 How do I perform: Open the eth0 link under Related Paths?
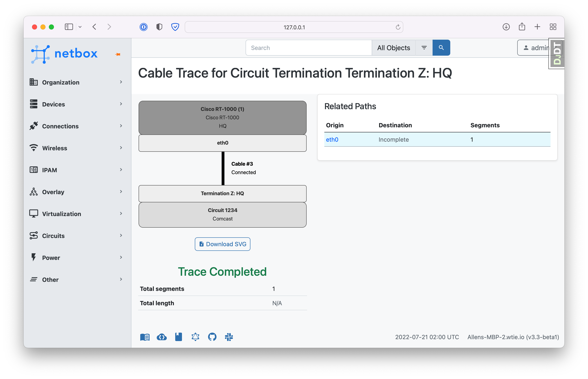pyautogui.click(x=332, y=140)
